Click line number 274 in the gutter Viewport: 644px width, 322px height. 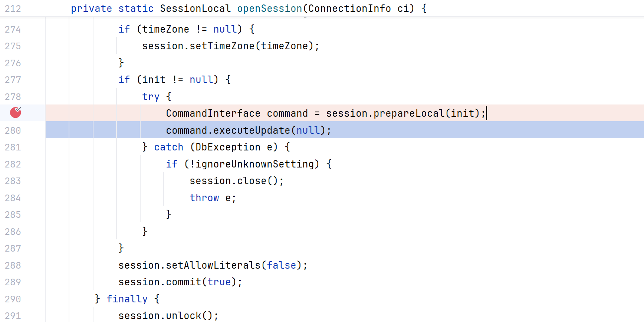tap(13, 29)
